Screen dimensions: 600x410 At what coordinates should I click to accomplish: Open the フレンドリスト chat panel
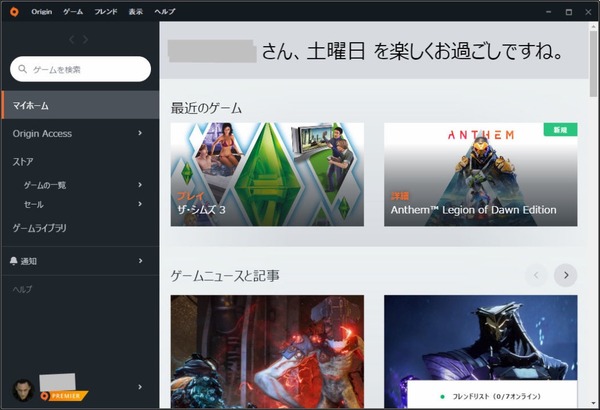[x=492, y=395]
